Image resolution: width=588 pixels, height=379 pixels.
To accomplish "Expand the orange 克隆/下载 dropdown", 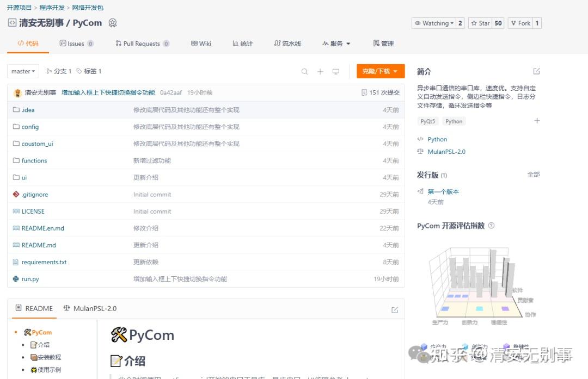I will point(380,71).
